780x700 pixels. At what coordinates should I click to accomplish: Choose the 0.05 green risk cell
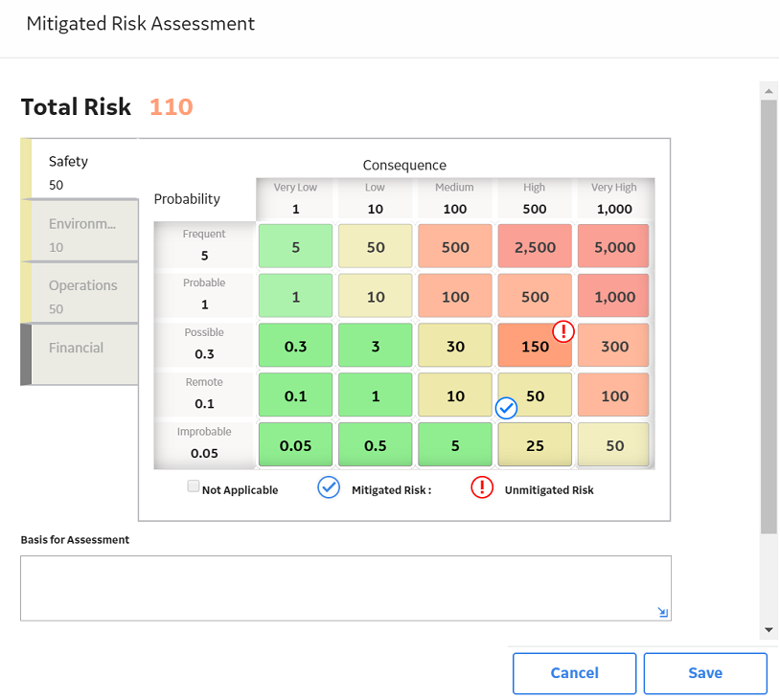click(295, 445)
